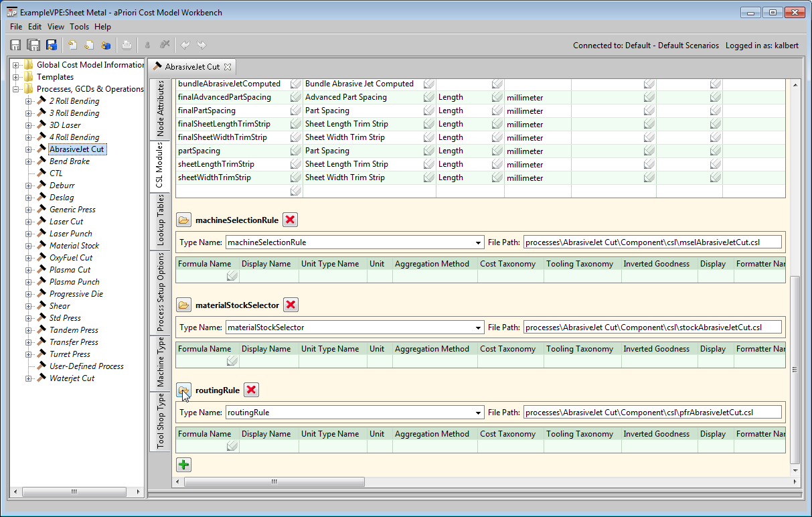Delete the routingRule module

pos(251,390)
